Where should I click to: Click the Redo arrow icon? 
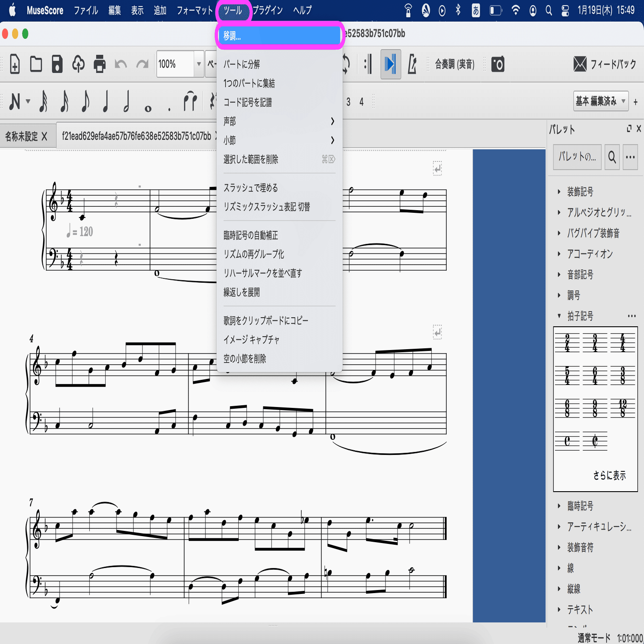click(x=142, y=64)
